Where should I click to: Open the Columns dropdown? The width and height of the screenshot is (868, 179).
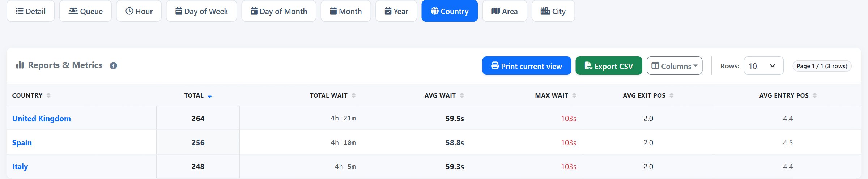point(675,66)
